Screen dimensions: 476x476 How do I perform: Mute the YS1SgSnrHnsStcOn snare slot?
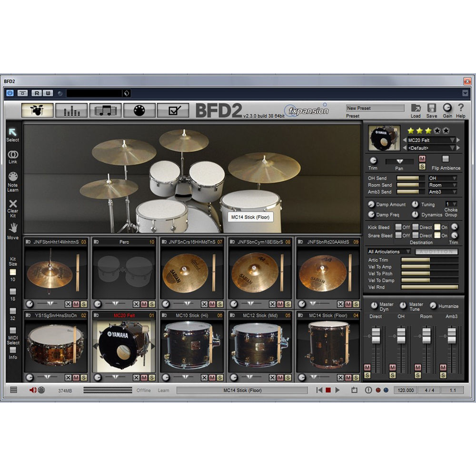coord(76,377)
